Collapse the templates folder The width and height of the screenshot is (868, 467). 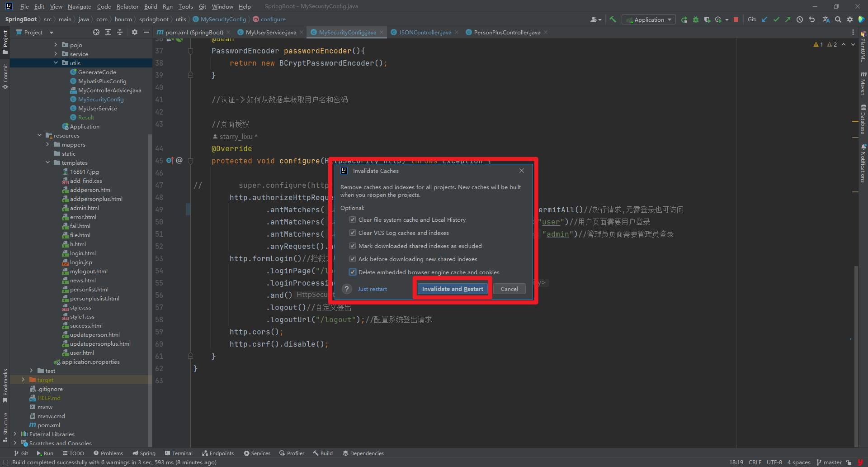(47, 162)
